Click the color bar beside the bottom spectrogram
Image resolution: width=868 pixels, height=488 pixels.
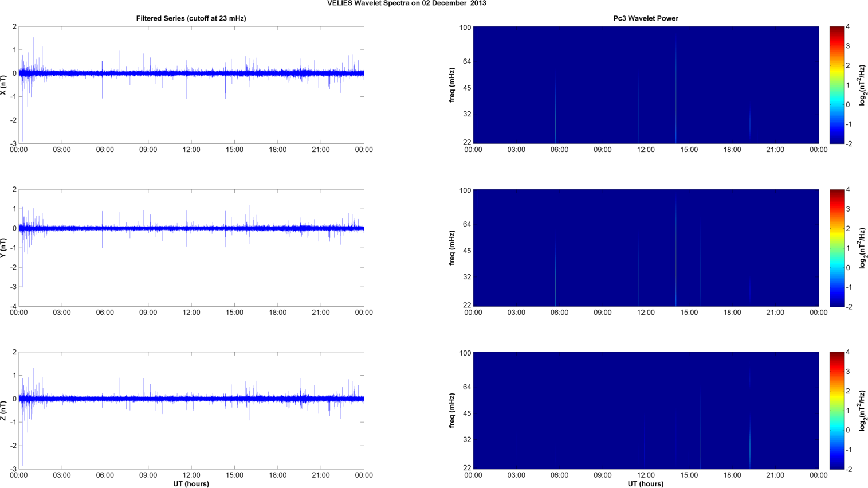pos(836,411)
